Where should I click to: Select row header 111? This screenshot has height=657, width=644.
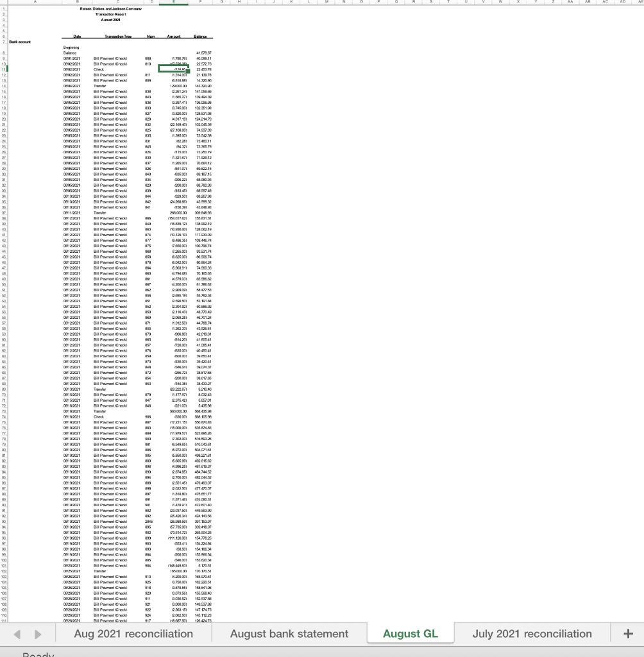4,620
